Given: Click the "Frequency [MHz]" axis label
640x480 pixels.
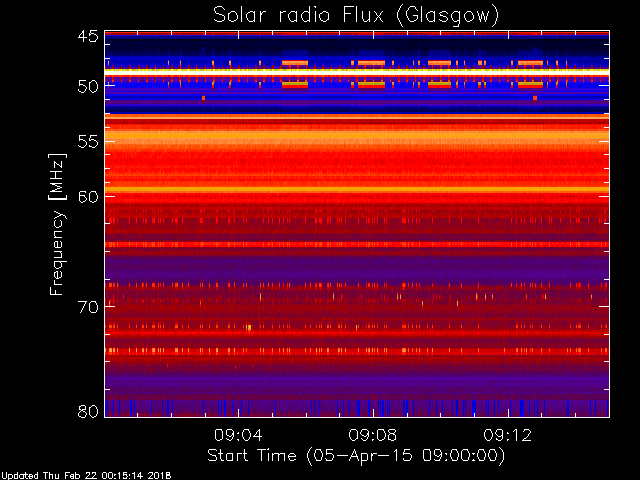Looking at the screenshot, I should tap(57, 224).
